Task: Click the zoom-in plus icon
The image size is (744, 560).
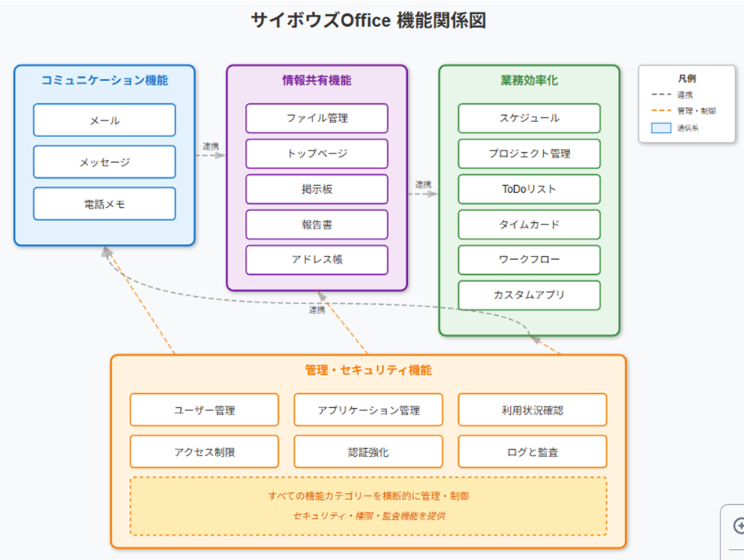Action: click(x=738, y=525)
